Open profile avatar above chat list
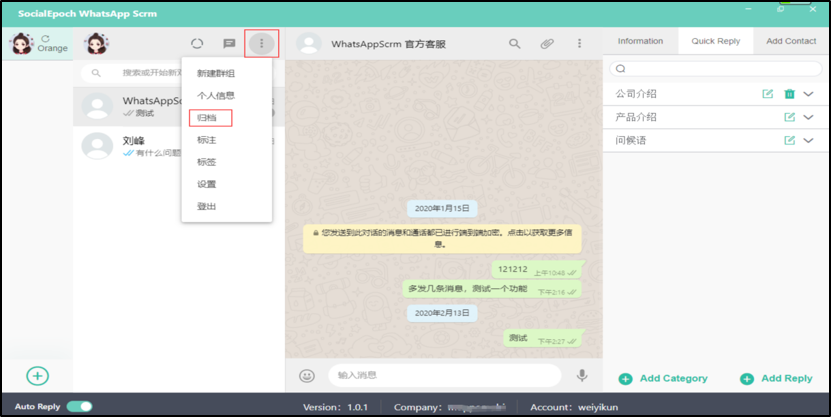This screenshot has height=417, width=831. 96,43
